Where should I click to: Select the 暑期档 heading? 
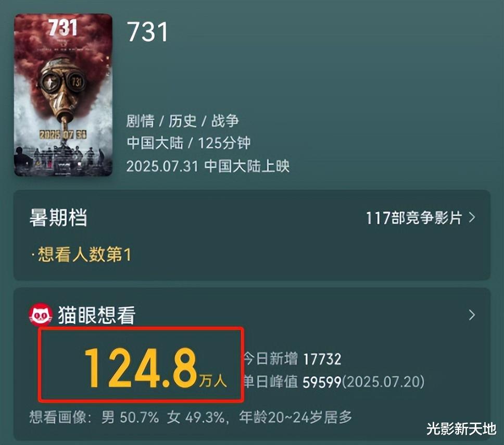coord(58,217)
